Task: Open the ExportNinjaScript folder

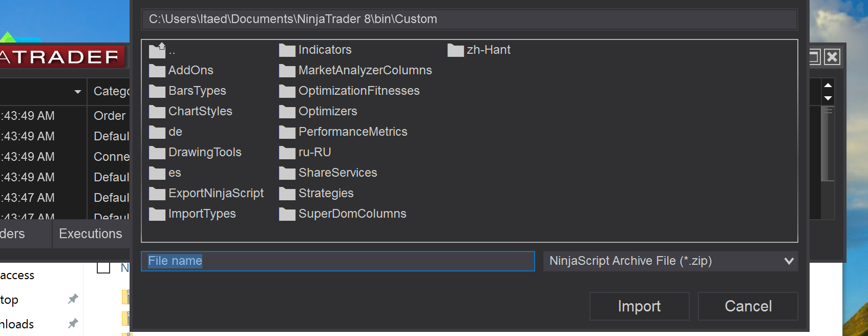Action: coord(206,193)
